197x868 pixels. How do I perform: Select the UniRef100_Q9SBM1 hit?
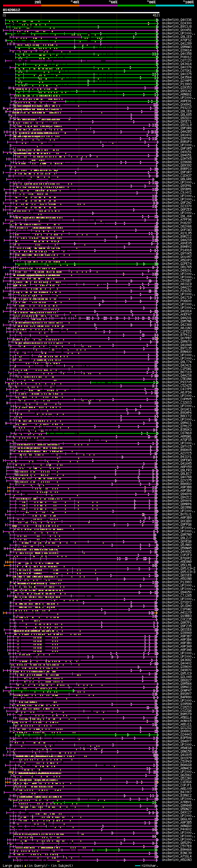(177, 189)
